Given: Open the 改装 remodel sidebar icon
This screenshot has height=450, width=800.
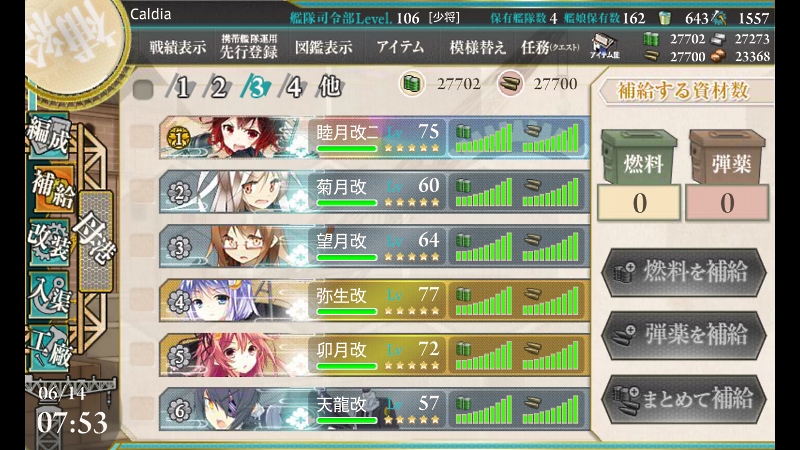Looking at the screenshot, I should click(x=48, y=242).
